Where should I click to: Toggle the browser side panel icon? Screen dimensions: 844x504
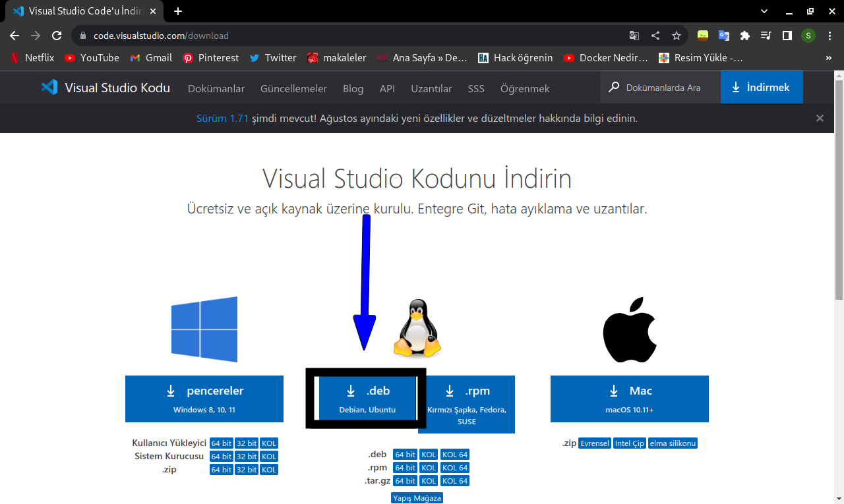tap(787, 36)
